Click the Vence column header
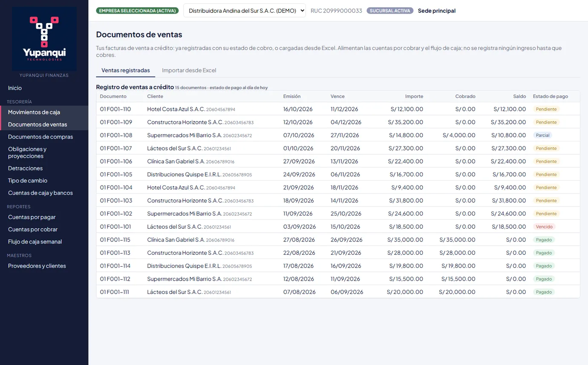 click(x=337, y=96)
